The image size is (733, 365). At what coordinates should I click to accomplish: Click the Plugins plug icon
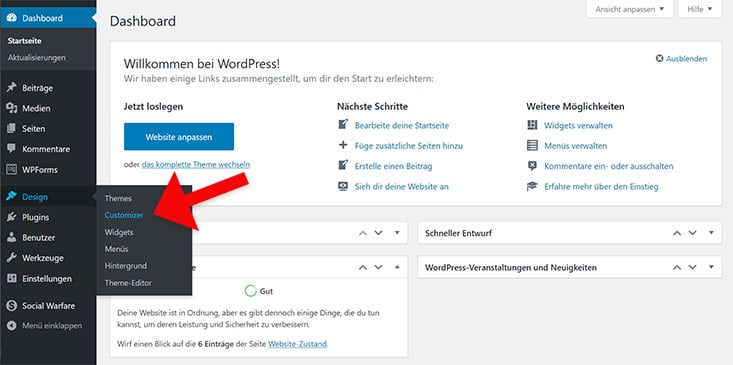pyautogui.click(x=12, y=217)
